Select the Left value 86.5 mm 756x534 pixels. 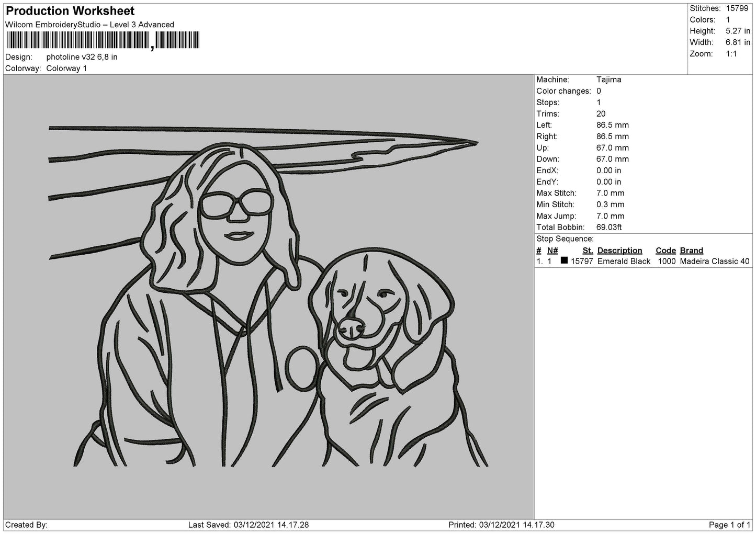pyautogui.click(x=613, y=125)
